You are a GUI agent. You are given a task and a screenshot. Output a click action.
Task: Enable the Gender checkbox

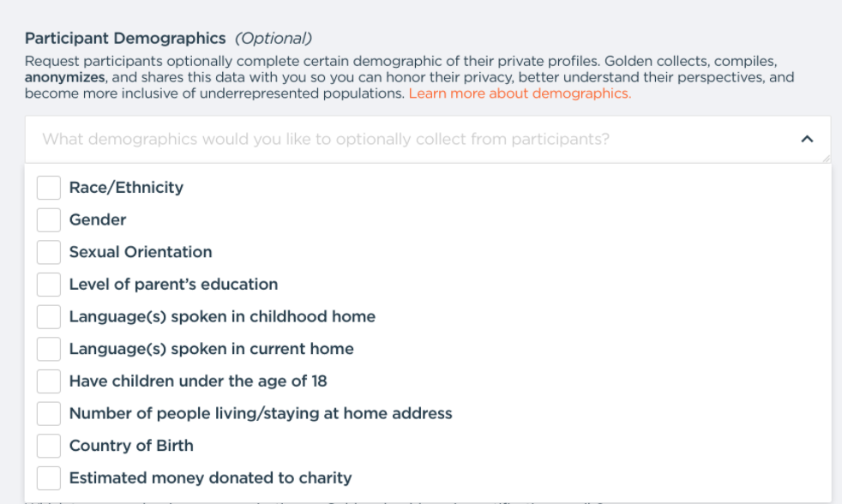click(49, 220)
